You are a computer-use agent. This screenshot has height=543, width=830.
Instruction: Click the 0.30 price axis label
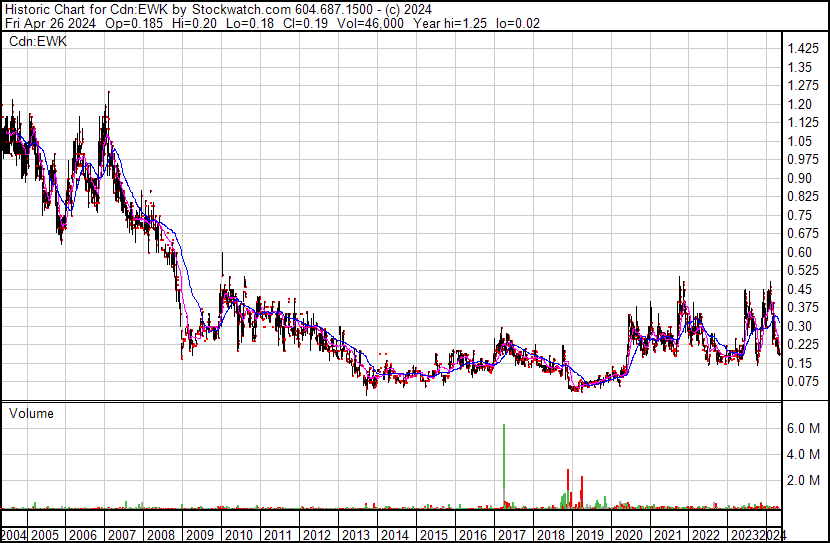(800, 326)
